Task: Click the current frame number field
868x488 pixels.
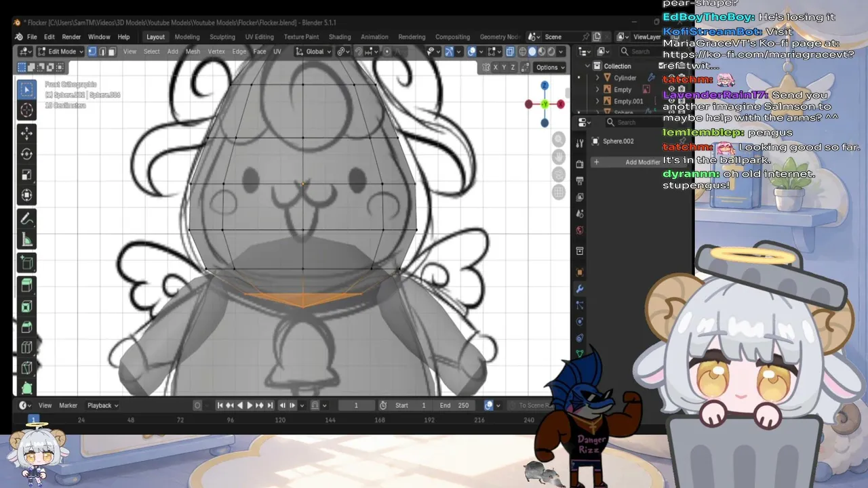Action: [x=356, y=405]
